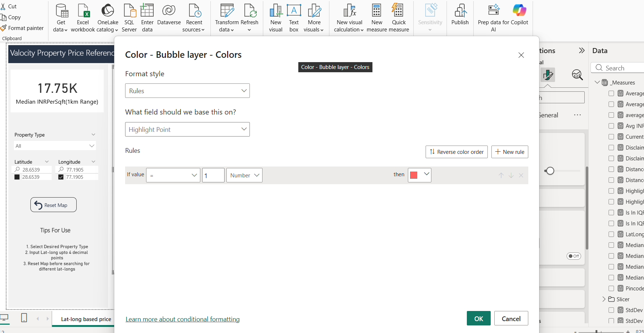Connect to SQL Server

pos(129,18)
